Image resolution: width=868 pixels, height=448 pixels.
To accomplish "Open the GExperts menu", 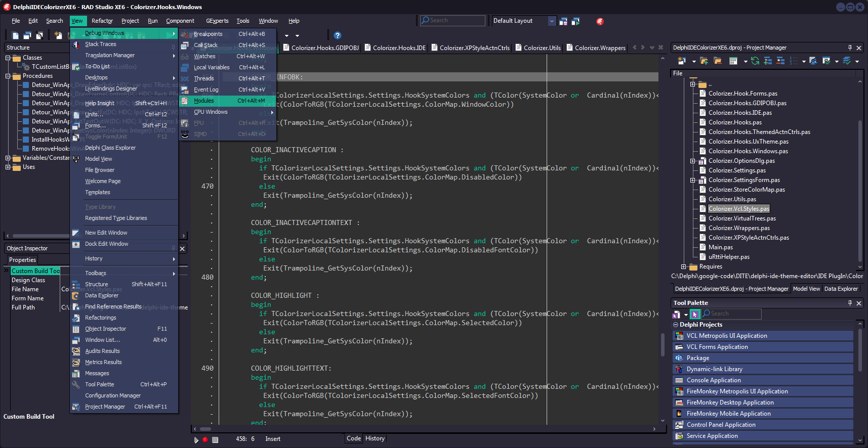I will 217,21.
